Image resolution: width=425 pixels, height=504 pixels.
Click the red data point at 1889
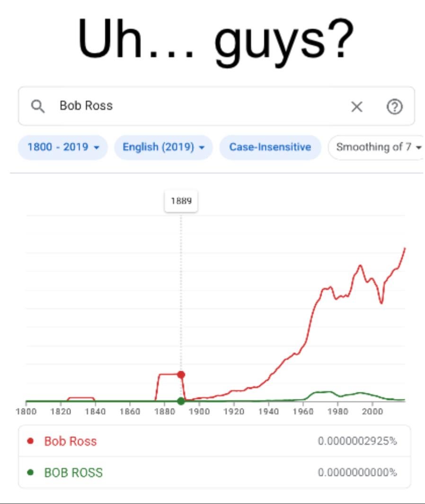tap(181, 374)
